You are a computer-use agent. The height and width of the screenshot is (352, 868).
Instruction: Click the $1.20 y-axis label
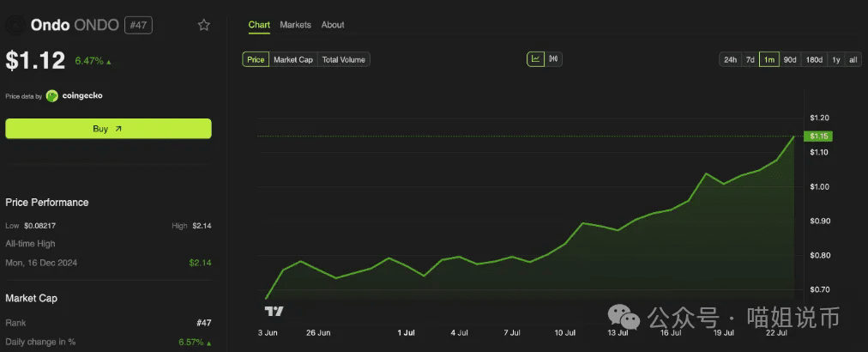click(x=819, y=118)
